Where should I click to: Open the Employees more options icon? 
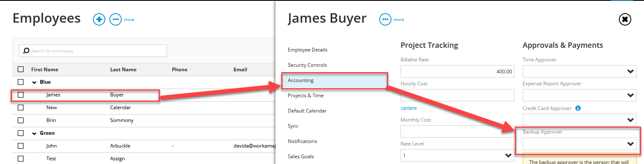pos(116,19)
